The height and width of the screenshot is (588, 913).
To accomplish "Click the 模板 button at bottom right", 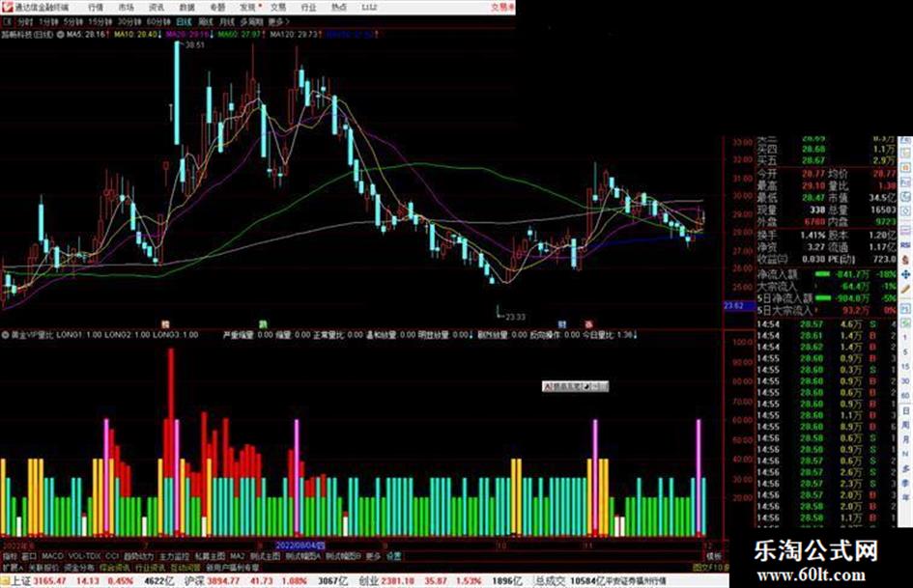I will click(714, 556).
